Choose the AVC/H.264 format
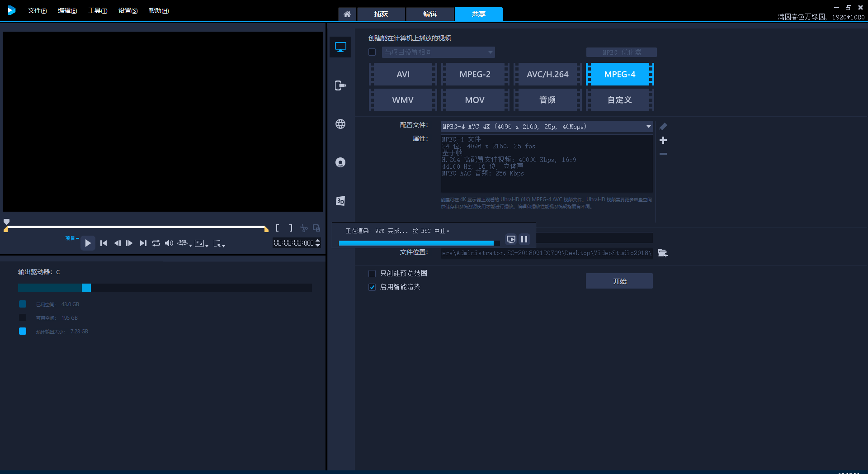Image resolution: width=868 pixels, height=474 pixels. pos(547,74)
